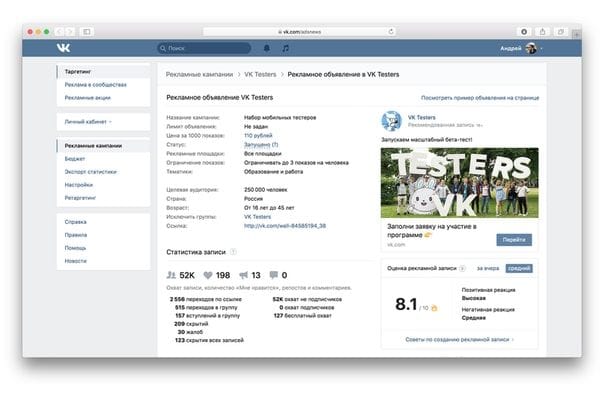Image resolution: width=604 pixels, height=396 pixels.
Task: Open the notifications bell icon
Action: tap(267, 48)
